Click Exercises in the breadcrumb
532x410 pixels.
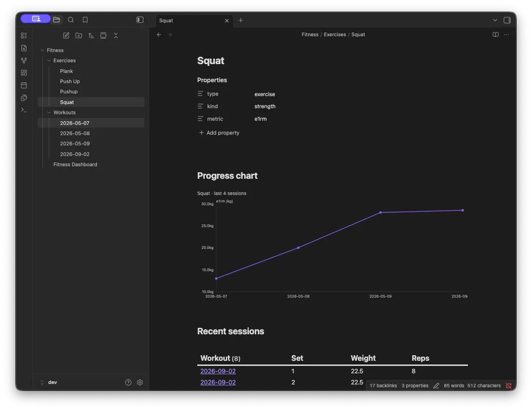tap(335, 35)
